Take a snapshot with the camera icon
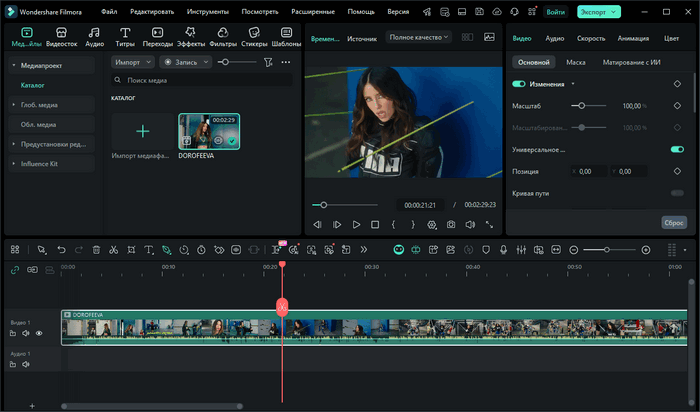 point(451,225)
